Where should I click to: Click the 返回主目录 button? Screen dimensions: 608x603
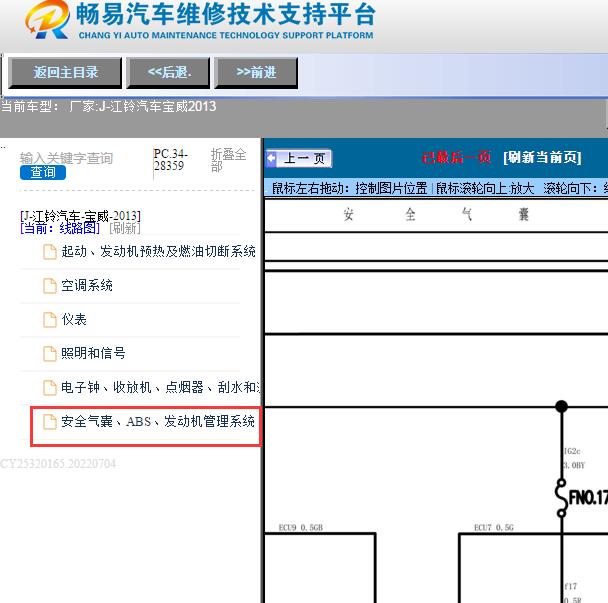tap(65, 73)
